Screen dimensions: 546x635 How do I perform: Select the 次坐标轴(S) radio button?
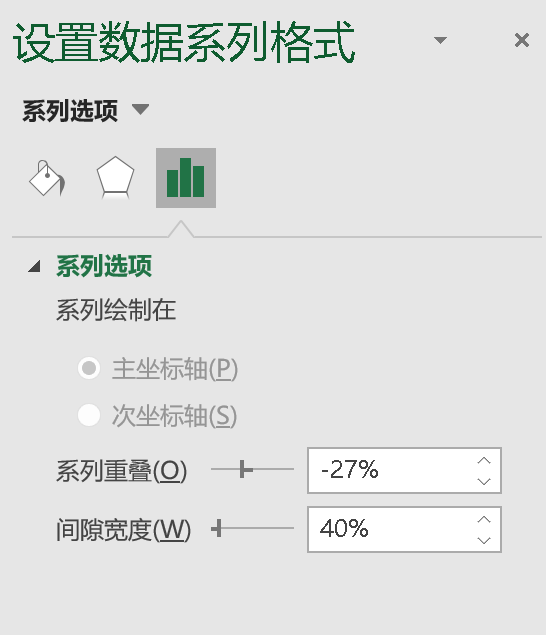click(x=89, y=415)
